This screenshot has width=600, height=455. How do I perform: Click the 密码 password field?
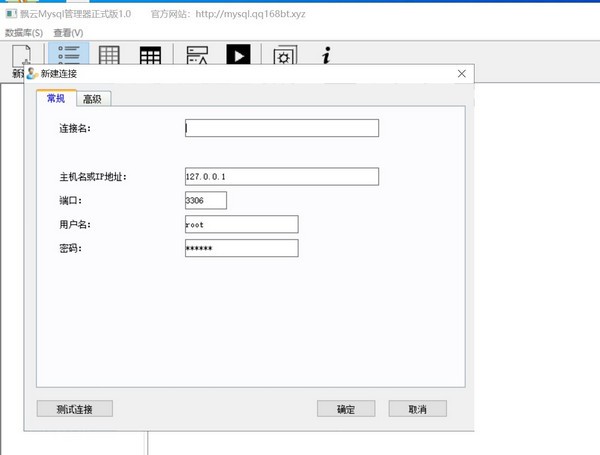tap(241, 248)
